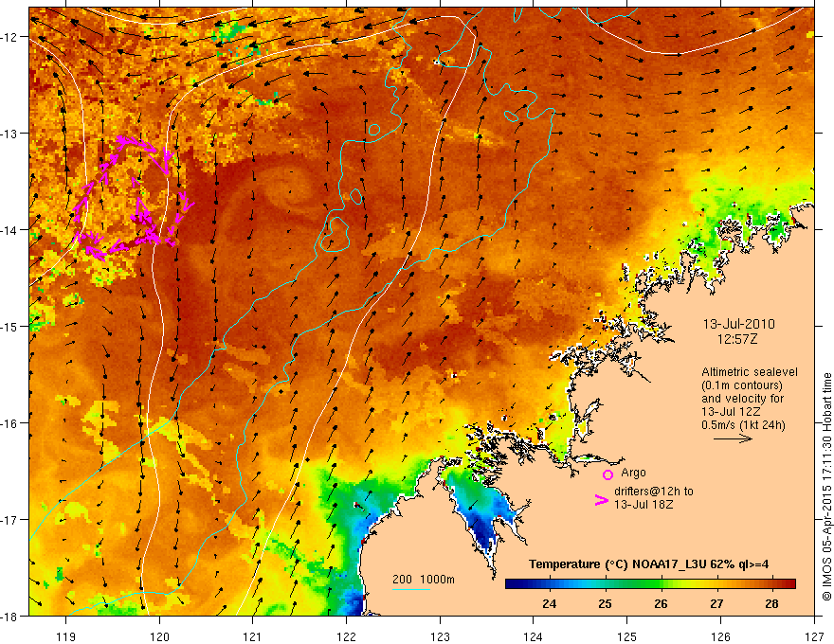Click the cyan 200 1000m isobath legend line
This screenshot has height=644, width=834.
(411, 589)
